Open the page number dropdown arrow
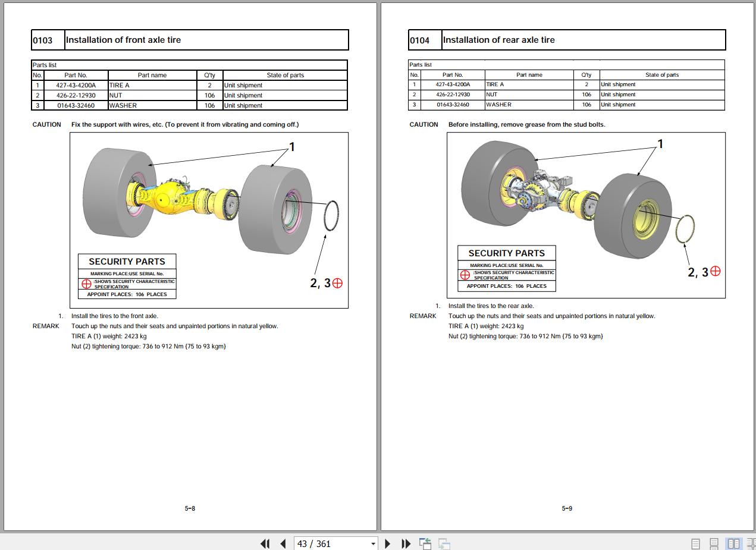This screenshot has height=550, width=756. (x=373, y=543)
